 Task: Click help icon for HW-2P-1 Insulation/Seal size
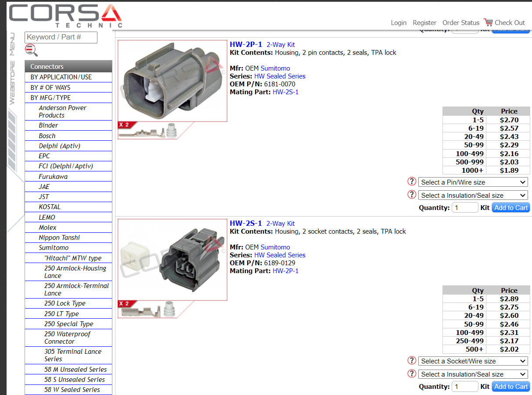(412, 195)
